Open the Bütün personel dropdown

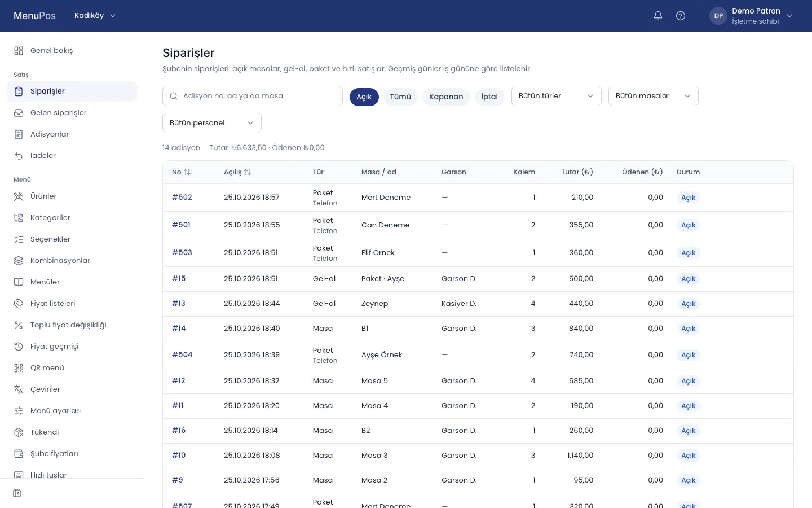tap(211, 123)
